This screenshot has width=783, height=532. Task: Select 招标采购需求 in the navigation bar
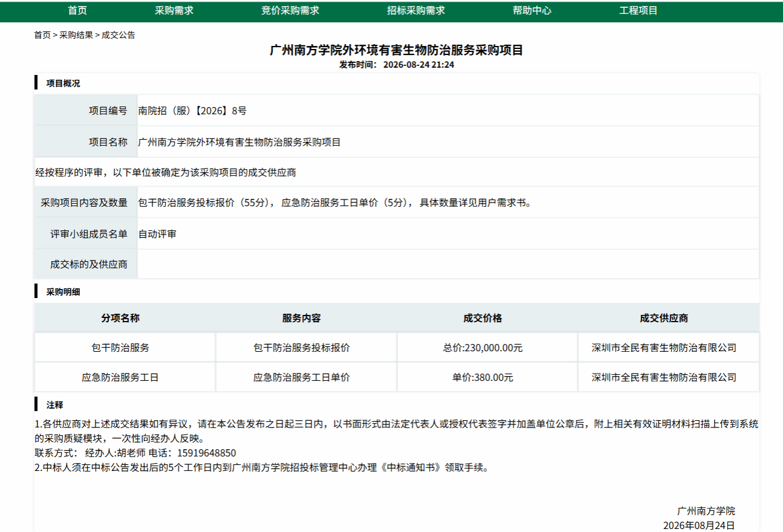click(416, 10)
